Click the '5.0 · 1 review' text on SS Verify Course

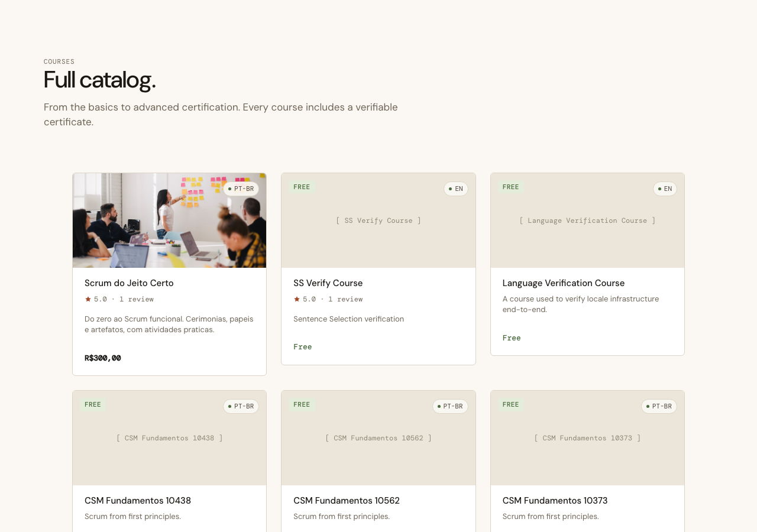pos(333,299)
